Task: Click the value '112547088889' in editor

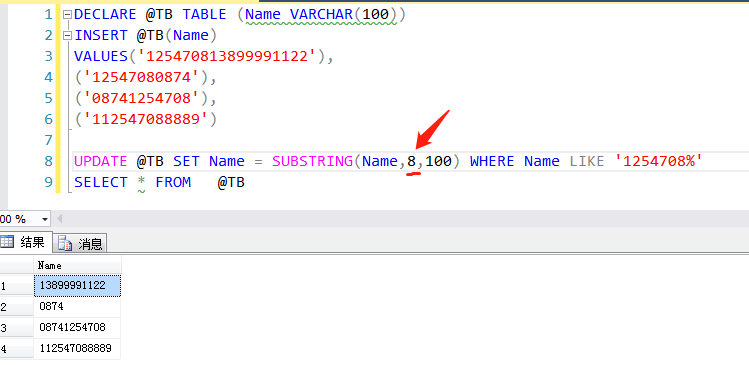Action: (150, 119)
